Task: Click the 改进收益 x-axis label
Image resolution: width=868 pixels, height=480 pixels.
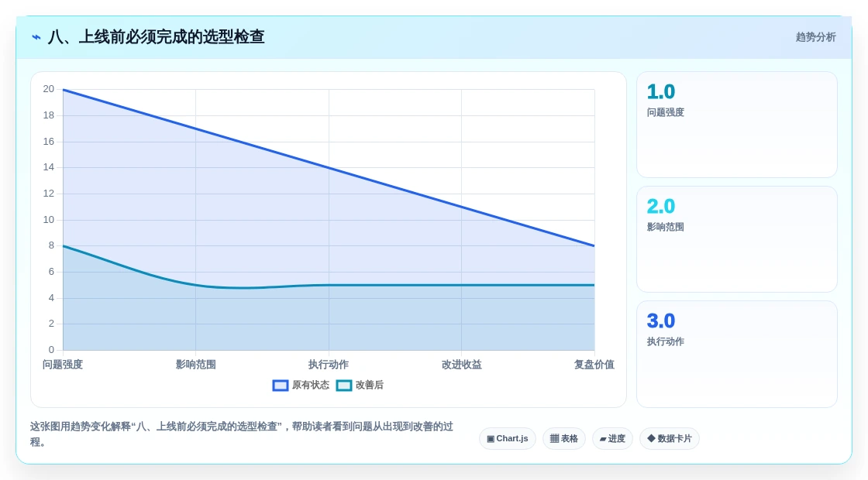Action: 461,365
